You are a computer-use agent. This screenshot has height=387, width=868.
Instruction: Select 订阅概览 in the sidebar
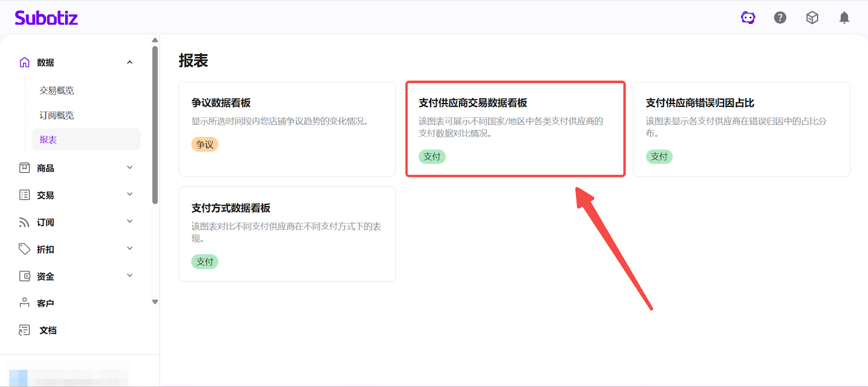coord(56,115)
